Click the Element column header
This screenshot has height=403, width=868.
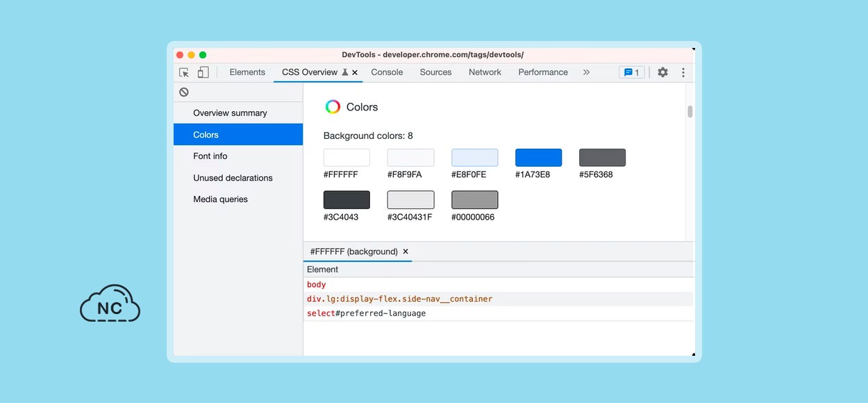point(499,270)
